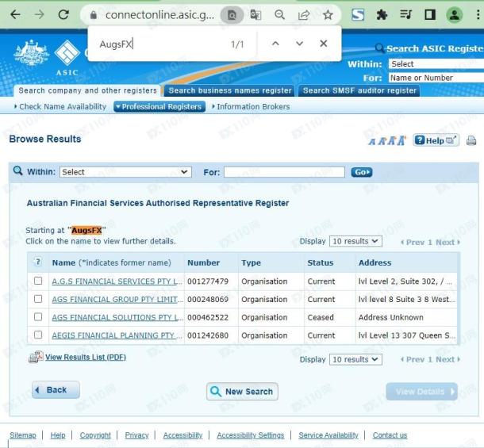Image resolution: width=484 pixels, height=448 pixels.
Task: Open AEGIS FINANCIAL PLANNING PTY link
Action: pyautogui.click(x=117, y=335)
